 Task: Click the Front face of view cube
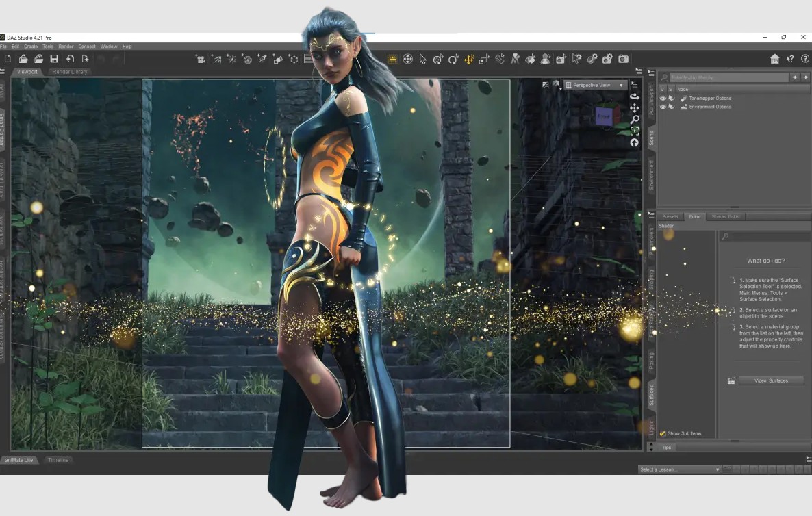coord(604,117)
